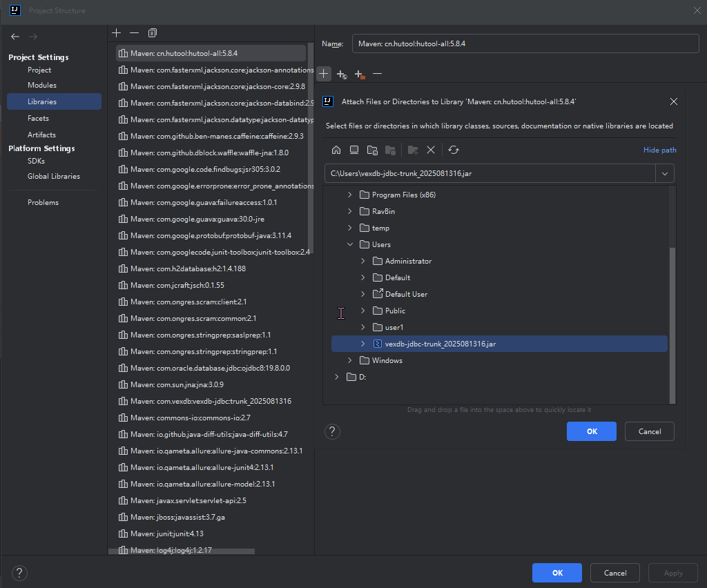Screen dimensions: 707x588
Task: Expand the vexdb-jdbc-trunk jar node
Action: 363,344
